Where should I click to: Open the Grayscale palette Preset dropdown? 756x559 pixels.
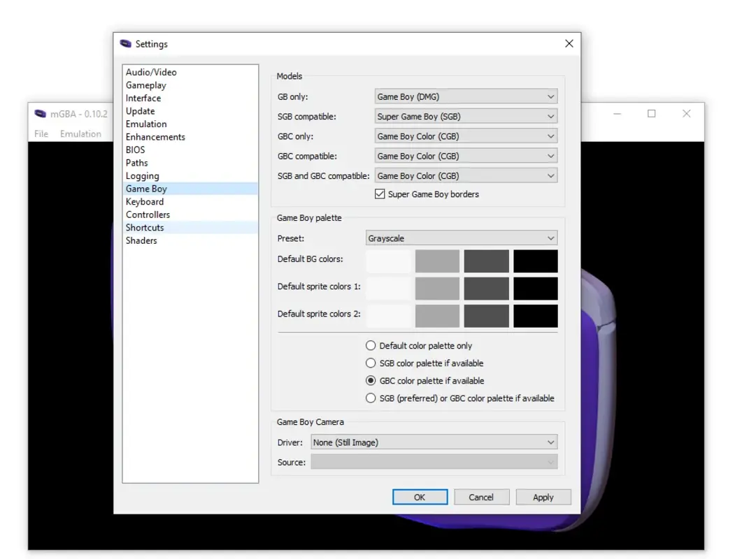point(462,238)
